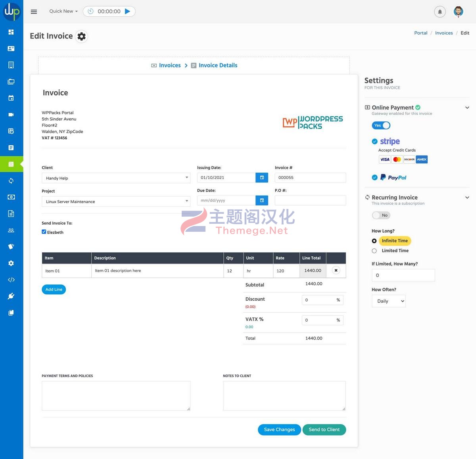Open the stacked folders icon in sidebar
Viewport: 476px width, 459px height.
click(x=11, y=81)
